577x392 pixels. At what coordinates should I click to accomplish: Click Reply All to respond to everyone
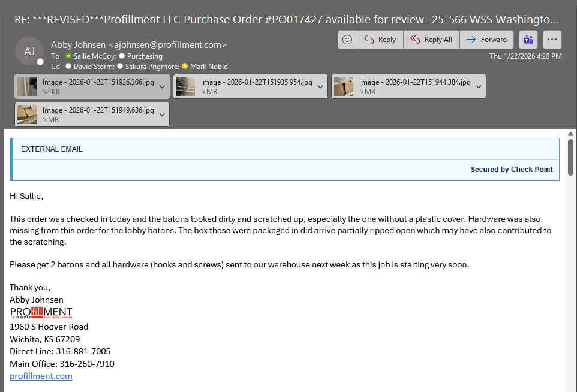click(431, 40)
